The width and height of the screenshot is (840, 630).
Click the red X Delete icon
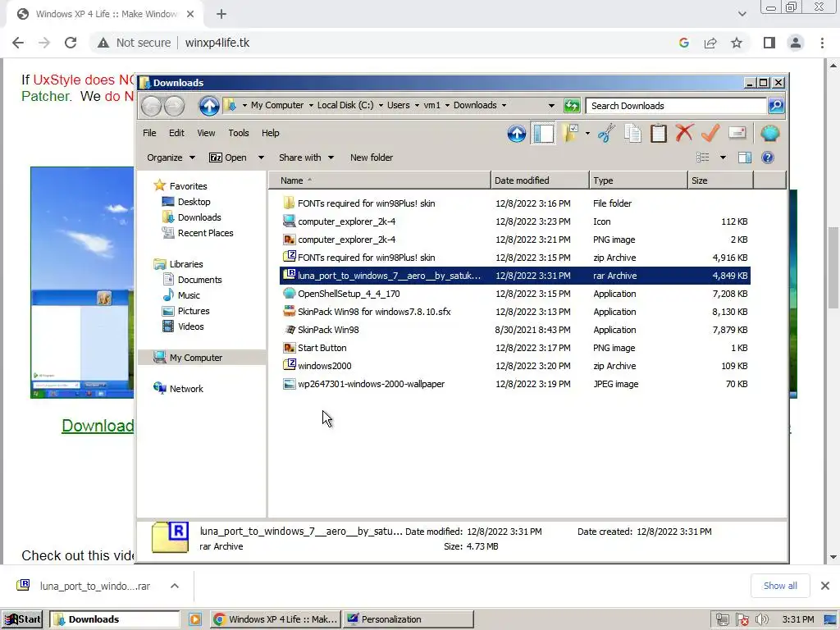pyautogui.click(x=684, y=133)
